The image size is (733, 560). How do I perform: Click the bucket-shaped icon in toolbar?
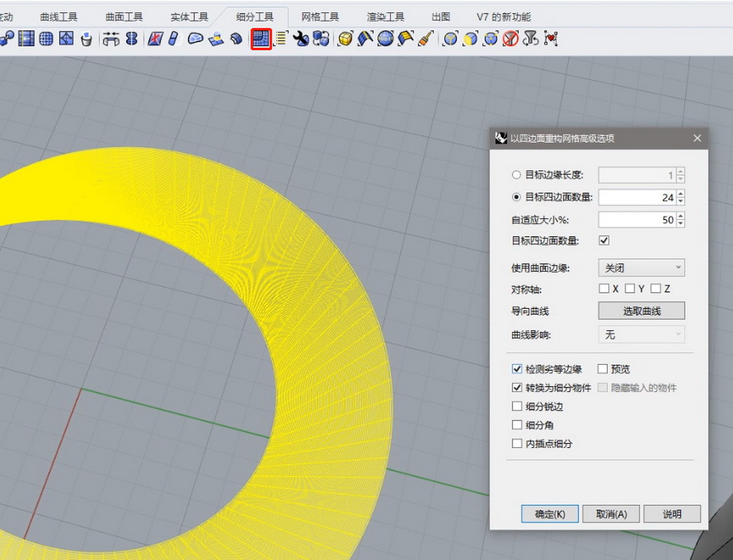tap(86, 38)
